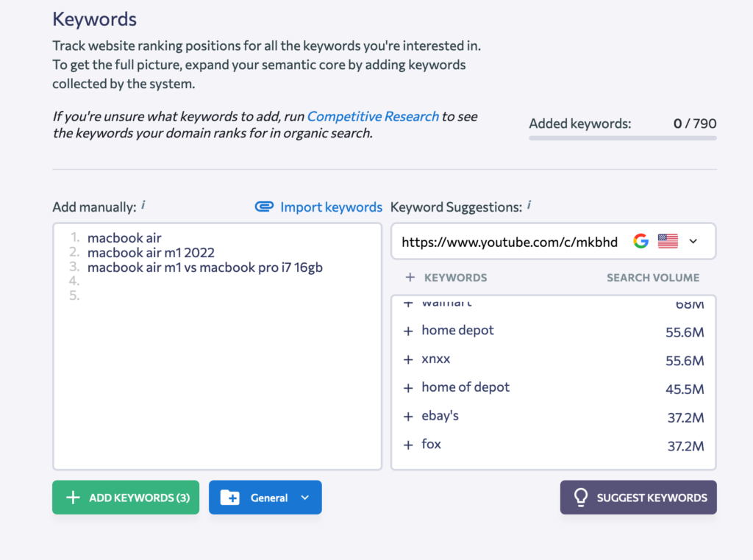Click the Add Keywords (3) button

click(x=126, y=498)
